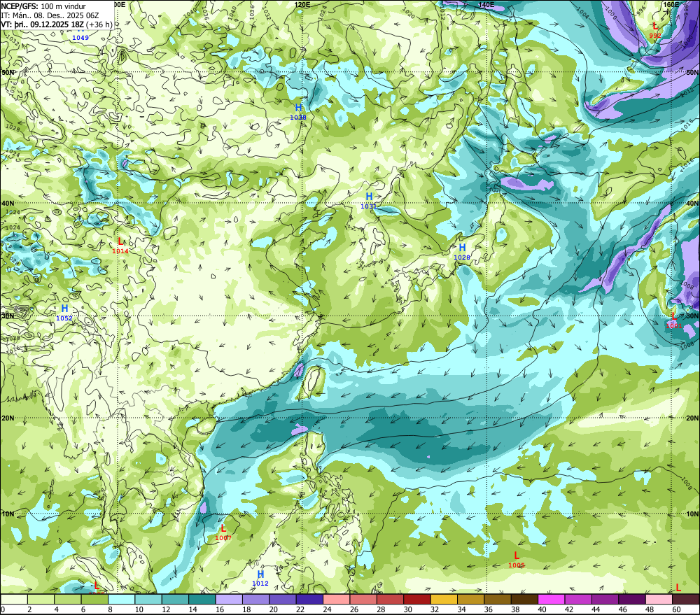Click the legend scale value 16
Viewport: 700px width, 615px height.
click(220, 609)
